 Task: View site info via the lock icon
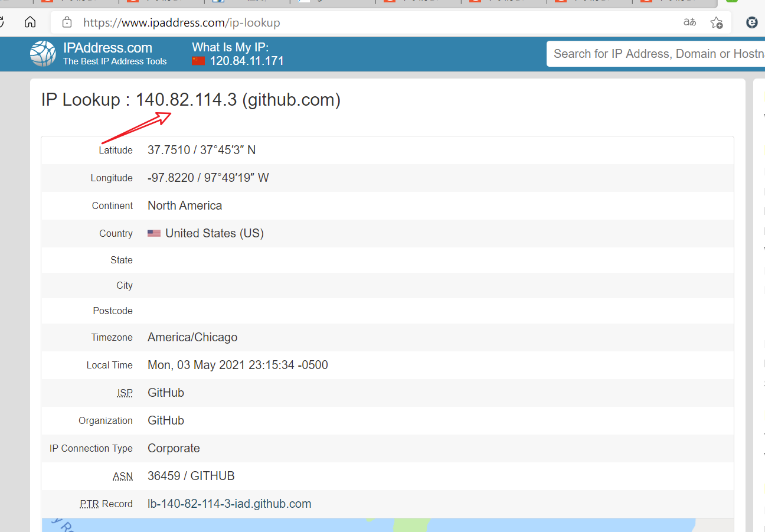coord(67,22)
